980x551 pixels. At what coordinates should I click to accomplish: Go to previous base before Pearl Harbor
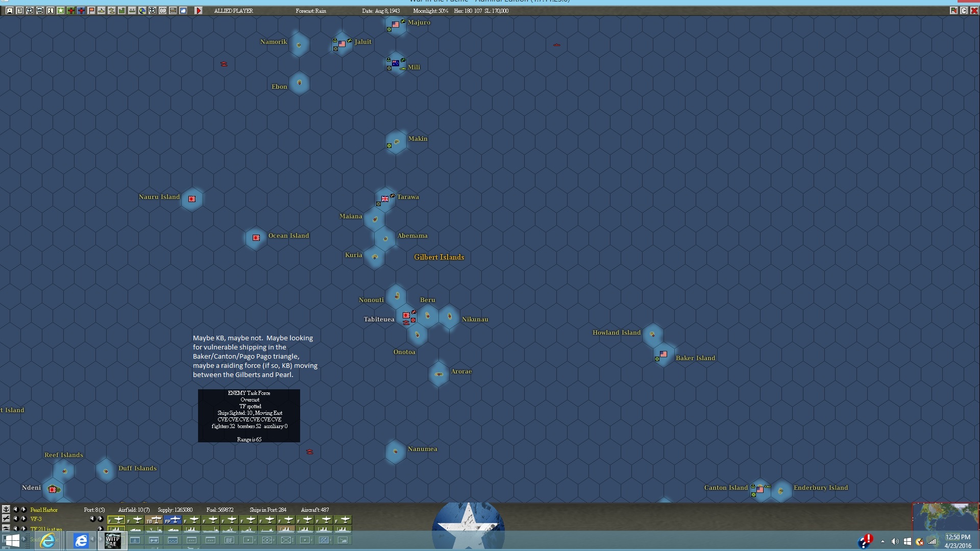(x=16, y=509)
